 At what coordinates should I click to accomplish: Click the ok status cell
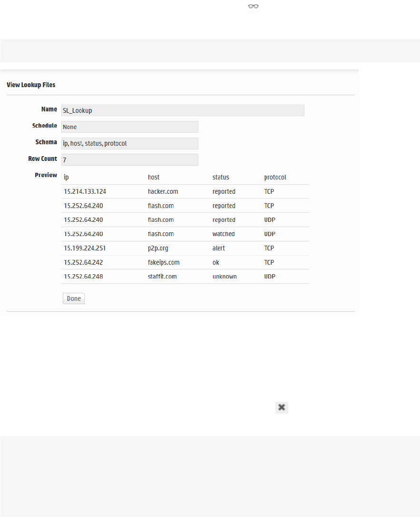click(x=216, y=262)
